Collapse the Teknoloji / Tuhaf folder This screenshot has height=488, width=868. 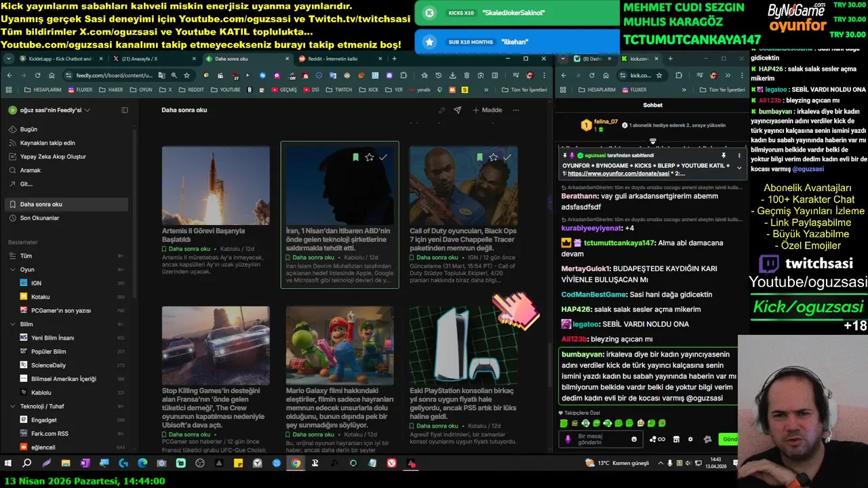pyautogui.click(x=13, y=406)
